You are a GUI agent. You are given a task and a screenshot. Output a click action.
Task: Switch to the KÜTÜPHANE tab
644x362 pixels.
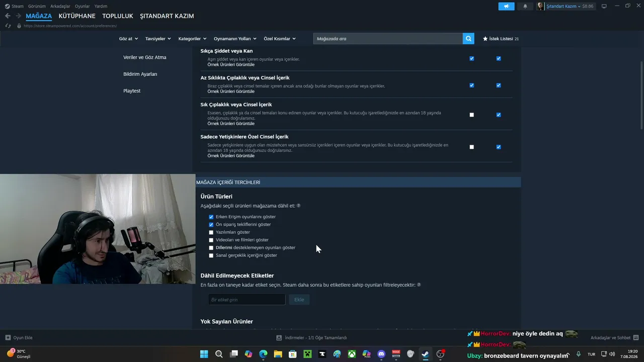coord(77,16)
